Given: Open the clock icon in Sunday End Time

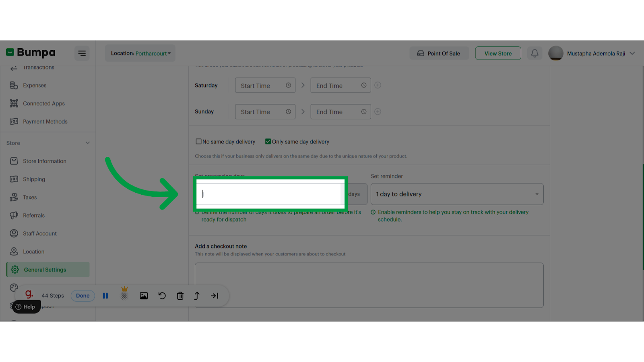Looking at the screenshot, I should click(364, 111).
